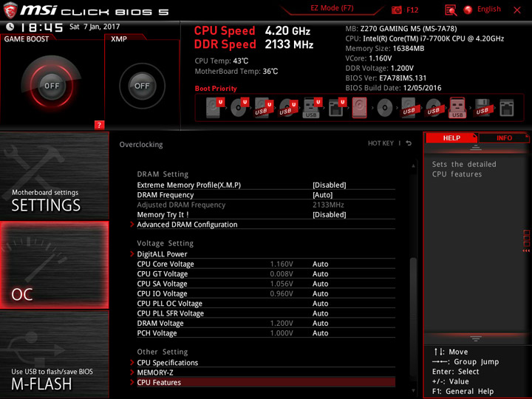Open PCH Voltage Auto value
The width and height of the screenshot is (532, 399).
click(x=320, y=333)
